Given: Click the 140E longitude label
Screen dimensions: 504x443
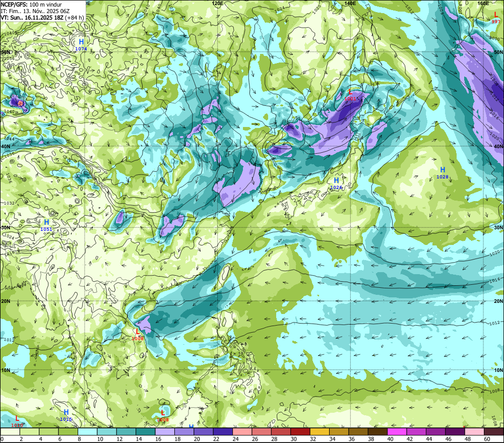Looking at the screenshot, I should click(350, 3).
